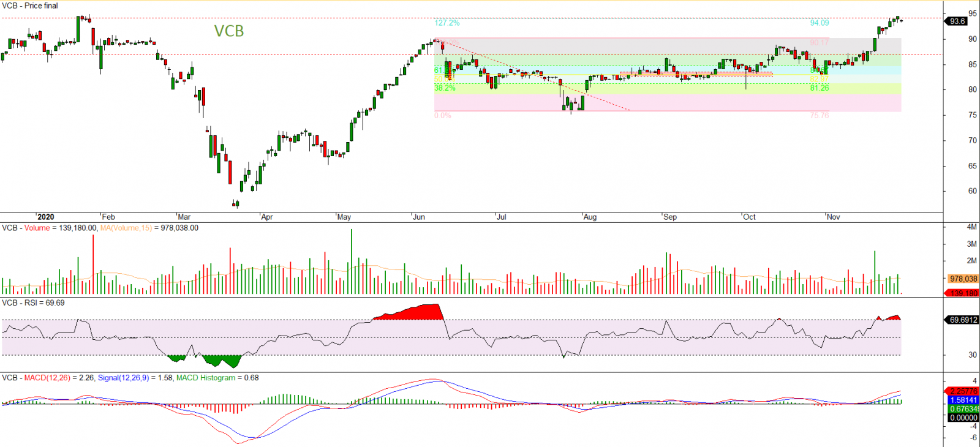Select the MA(Volume,15) indicator label
The height and width of the screenshot is (447, 980).
pyautogui.click(x=126, y=228)
